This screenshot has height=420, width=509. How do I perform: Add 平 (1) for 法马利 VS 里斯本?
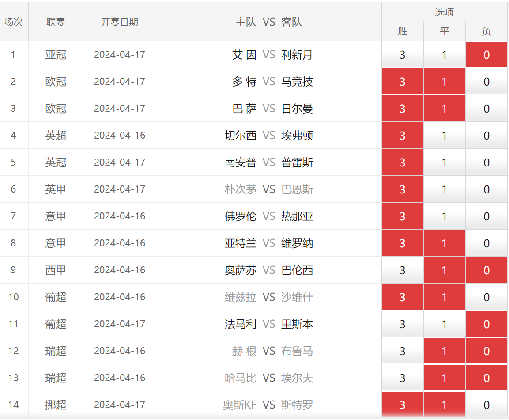pyautogui.click(x=445, y=324)
